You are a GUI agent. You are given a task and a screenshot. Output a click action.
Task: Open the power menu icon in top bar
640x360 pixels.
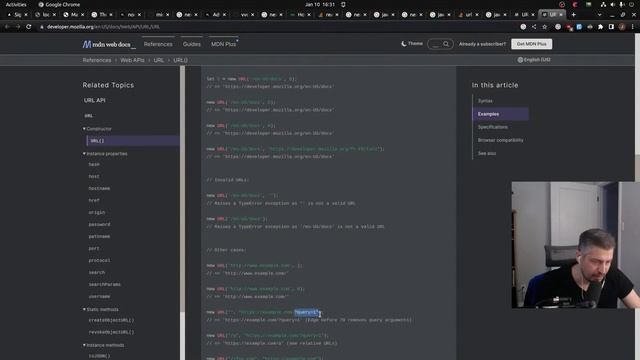point(631,4)
